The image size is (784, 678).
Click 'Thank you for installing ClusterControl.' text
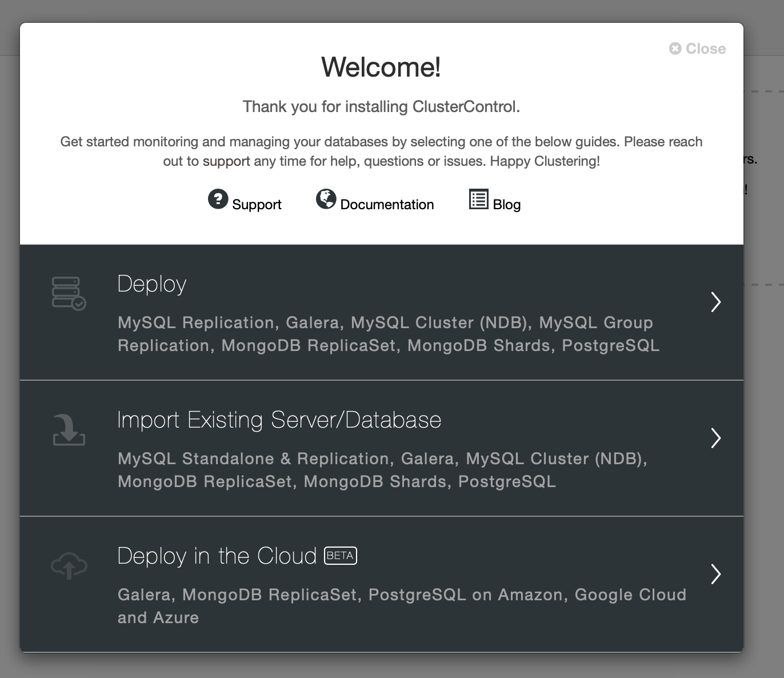tap(381, 107)
